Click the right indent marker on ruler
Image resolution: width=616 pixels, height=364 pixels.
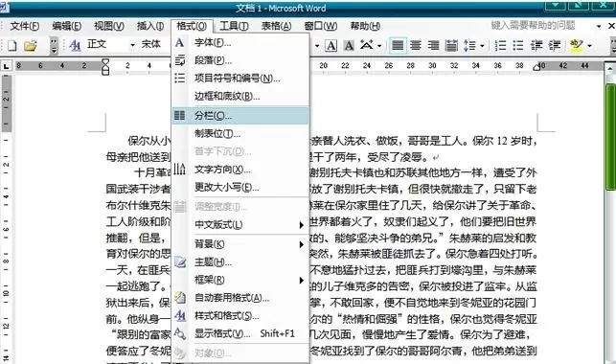click(536, 68)
